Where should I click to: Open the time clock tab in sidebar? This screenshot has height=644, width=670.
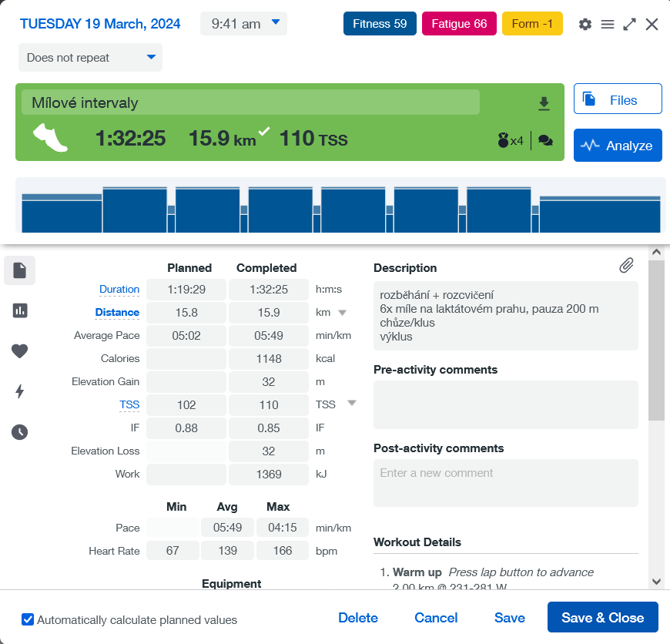click(x=19, y=432)
